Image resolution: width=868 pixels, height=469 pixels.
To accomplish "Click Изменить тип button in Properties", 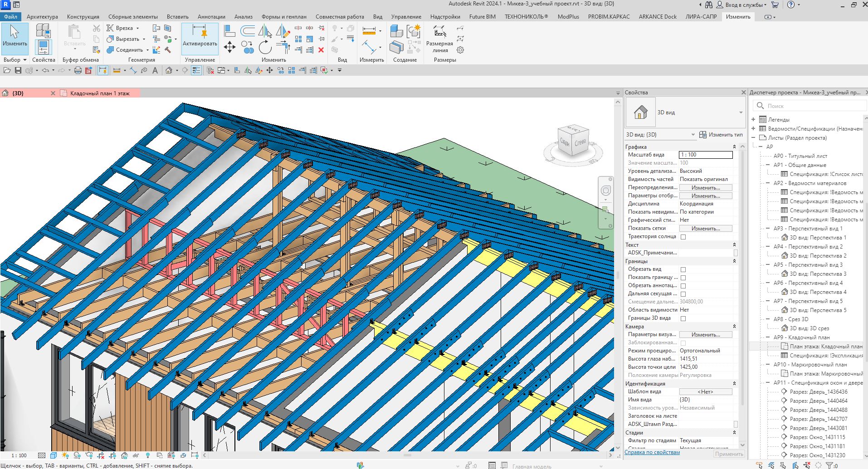I will click(721, 135).
